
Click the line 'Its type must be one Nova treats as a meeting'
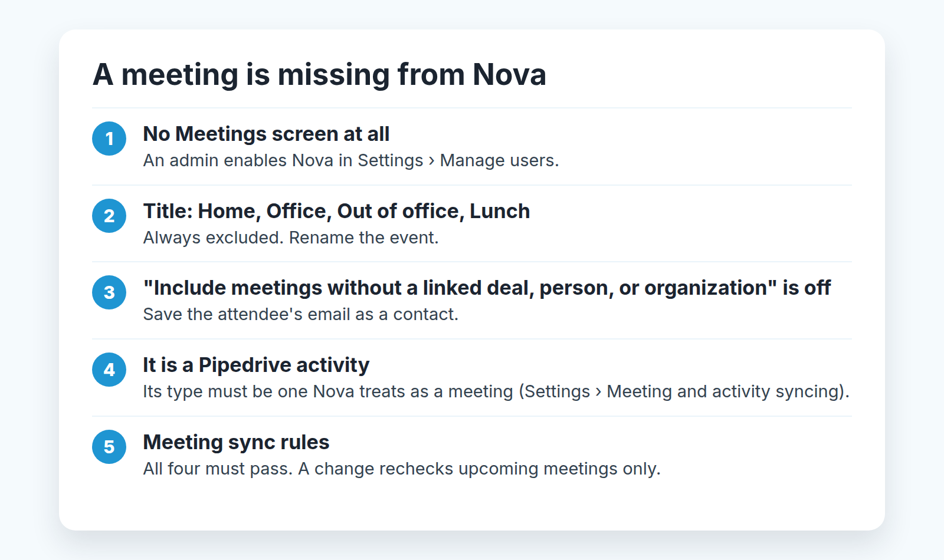point(496,391)
